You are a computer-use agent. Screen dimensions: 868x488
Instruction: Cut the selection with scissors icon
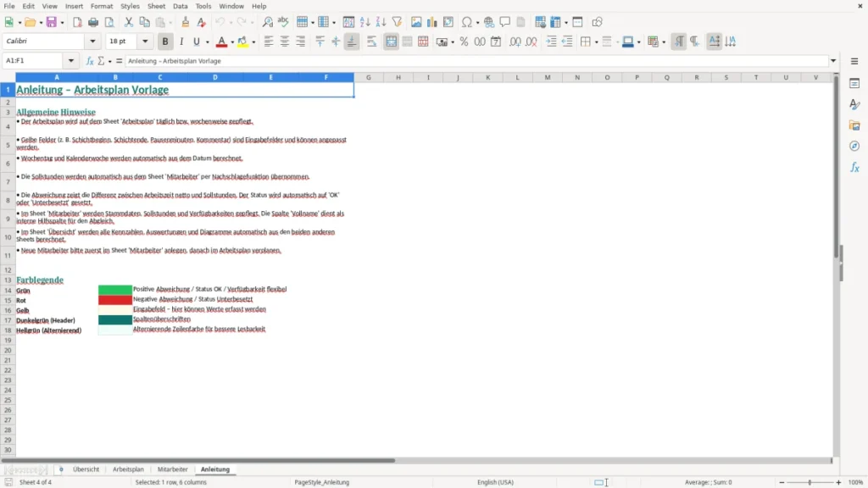pyautogui.click(x=129, y=22)
